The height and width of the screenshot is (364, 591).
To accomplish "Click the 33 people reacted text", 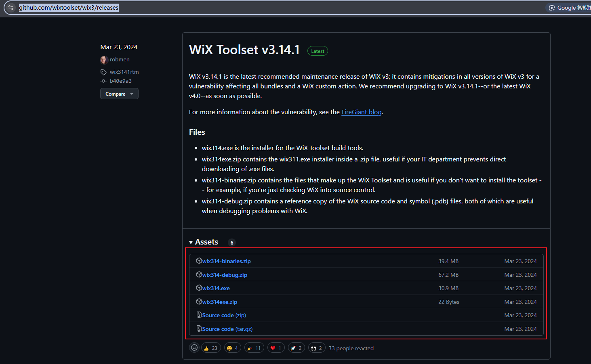I will [x=351, y=348].
